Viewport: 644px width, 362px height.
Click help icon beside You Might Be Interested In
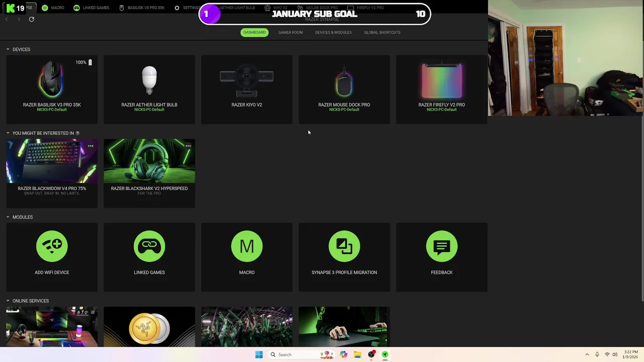[77, 133]
